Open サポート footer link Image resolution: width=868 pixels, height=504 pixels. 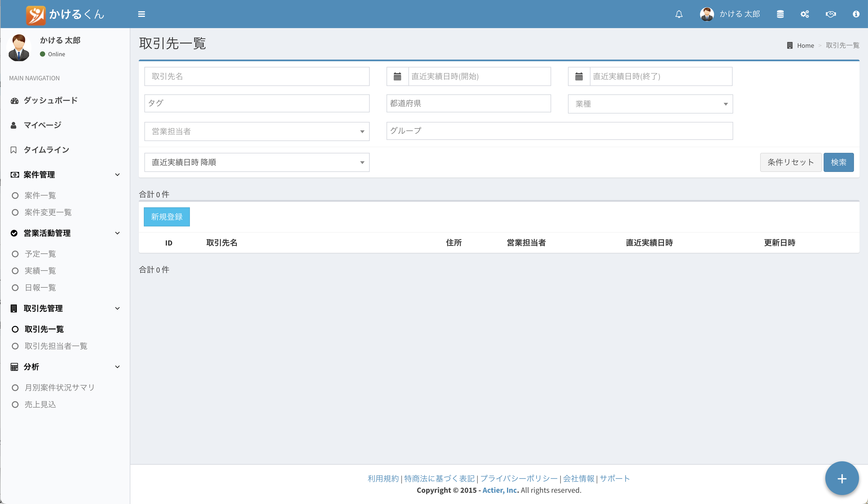[x=615, y=478]
